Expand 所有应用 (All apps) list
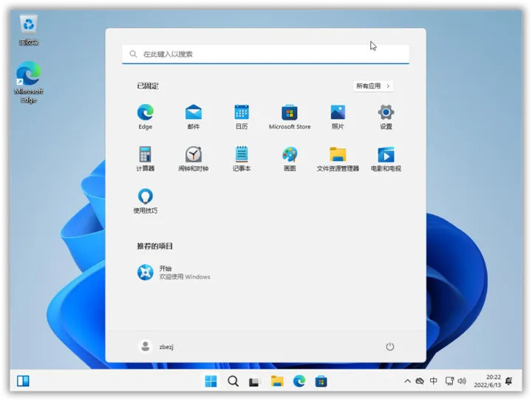 [373, 86]
